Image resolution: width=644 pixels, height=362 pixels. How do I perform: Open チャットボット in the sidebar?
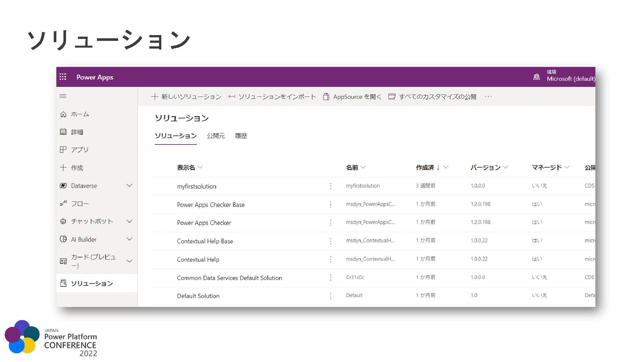(x=97, y=221)
